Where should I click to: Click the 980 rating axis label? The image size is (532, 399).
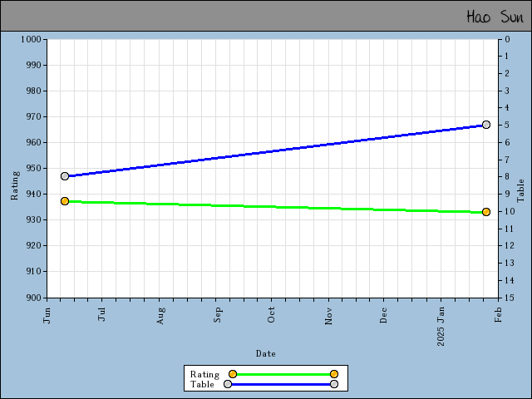(33, 91)
